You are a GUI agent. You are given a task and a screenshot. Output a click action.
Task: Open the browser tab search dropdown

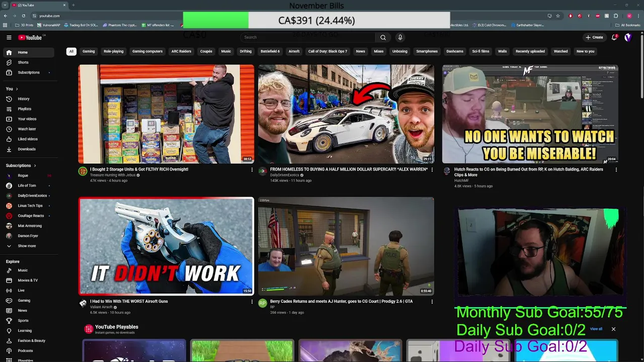[5, 5]
